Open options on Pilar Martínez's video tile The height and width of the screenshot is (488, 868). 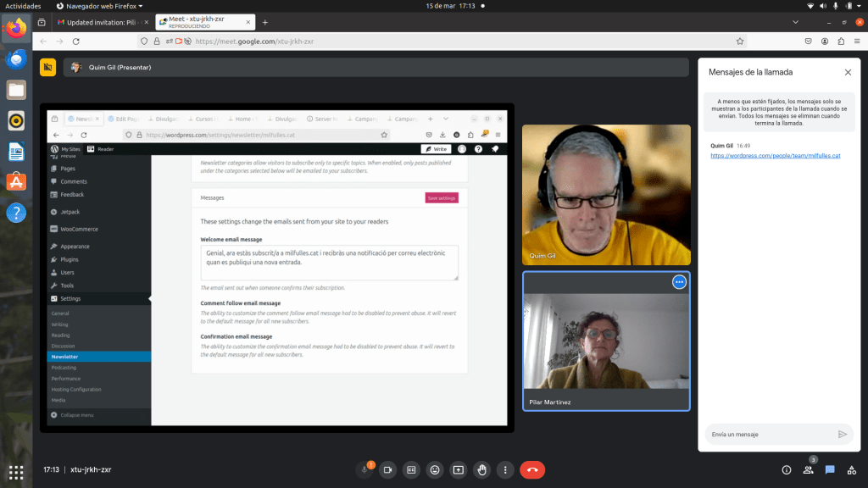click(x=679, y=282)
